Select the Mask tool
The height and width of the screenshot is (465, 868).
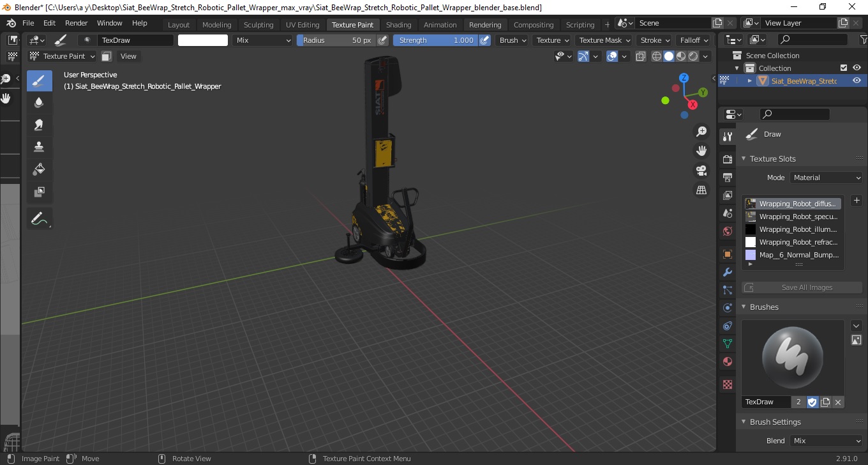click(39, 192)
